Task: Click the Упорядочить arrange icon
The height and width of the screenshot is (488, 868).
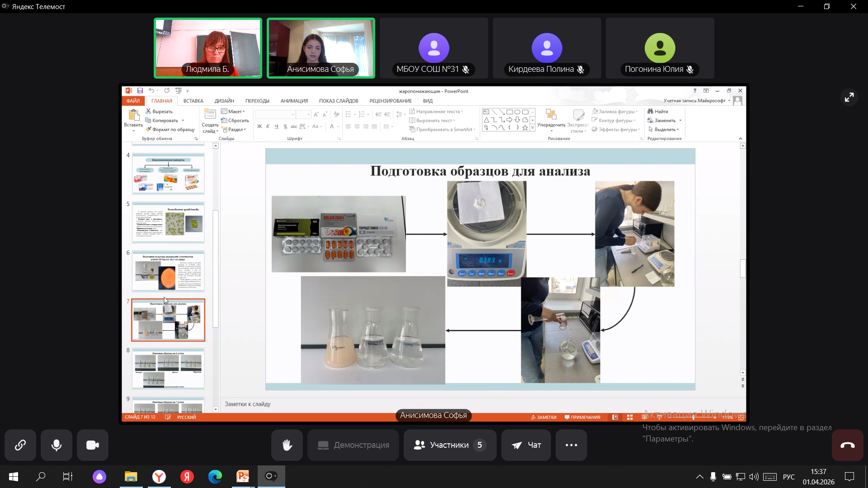Action: coord(551,115)
